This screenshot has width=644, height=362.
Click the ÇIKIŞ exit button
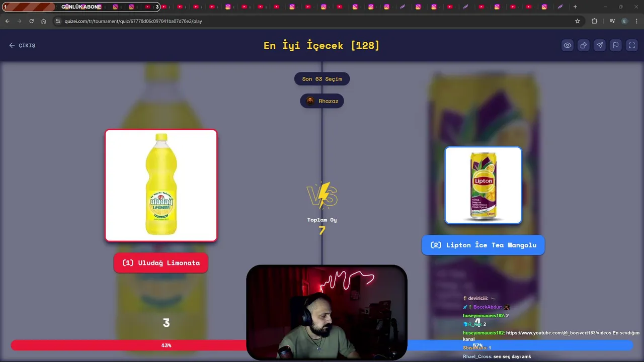pyautogui.click(x=22, y=45)
